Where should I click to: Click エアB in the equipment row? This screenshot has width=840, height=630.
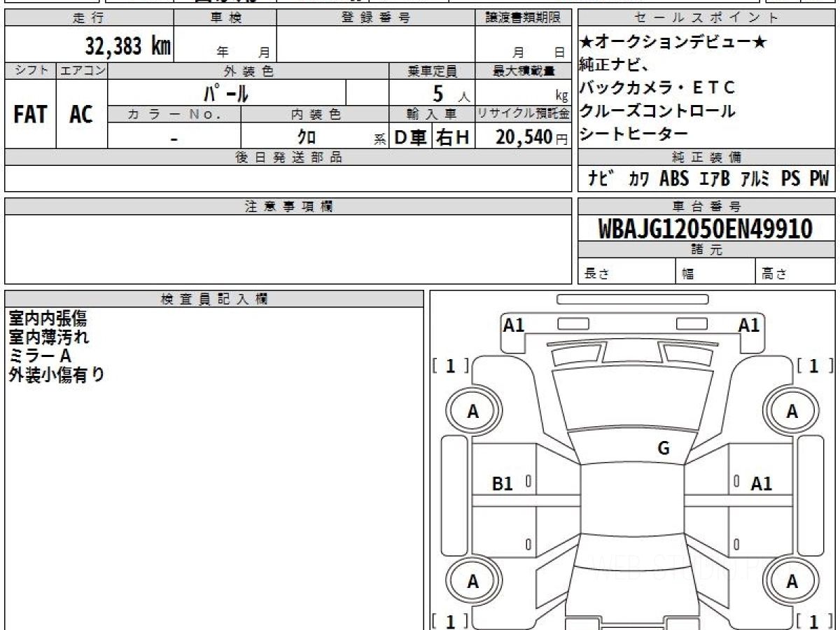(715, 179)
